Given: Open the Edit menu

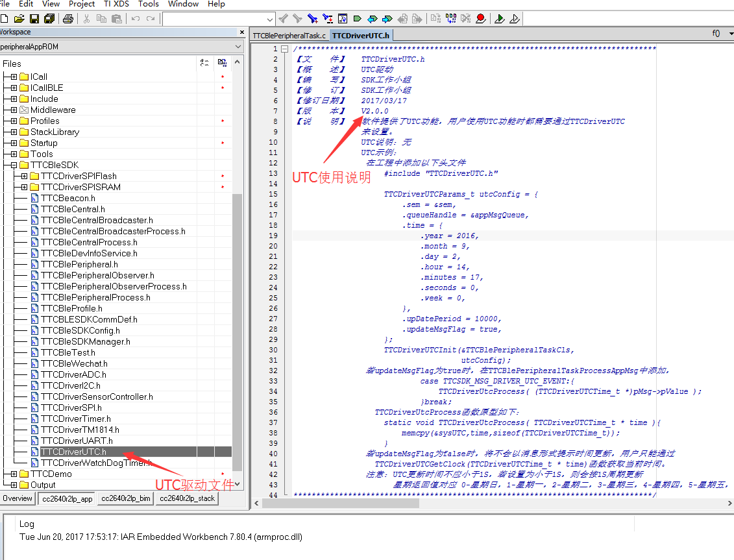Looking at the screenshot, I should click(26, 4).
